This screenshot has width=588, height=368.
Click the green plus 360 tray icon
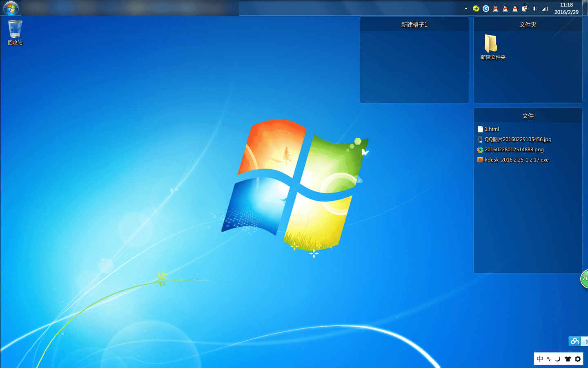point(476,9)
